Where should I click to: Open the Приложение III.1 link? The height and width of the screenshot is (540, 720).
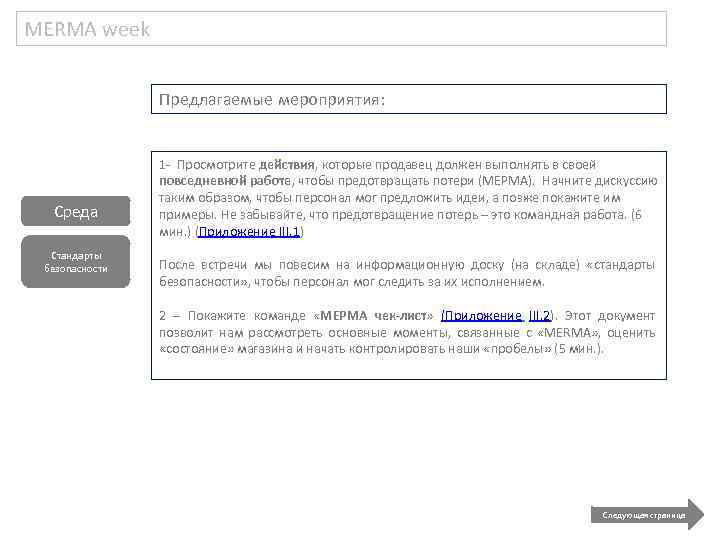click(x=249, y=232)
